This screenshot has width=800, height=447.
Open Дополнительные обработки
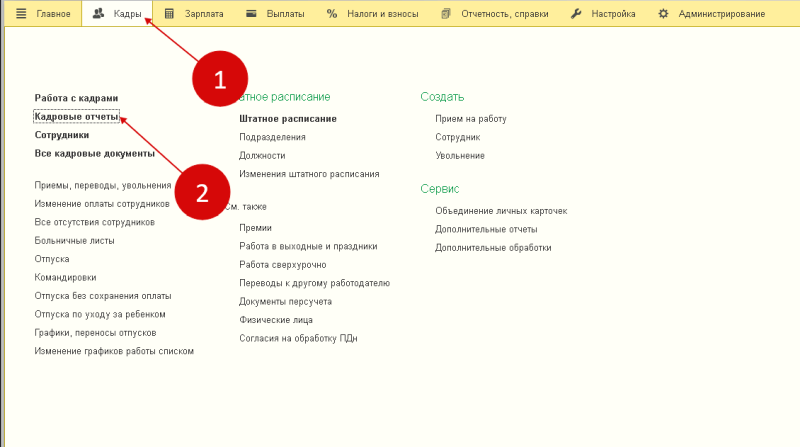click(x=493, y=247)
